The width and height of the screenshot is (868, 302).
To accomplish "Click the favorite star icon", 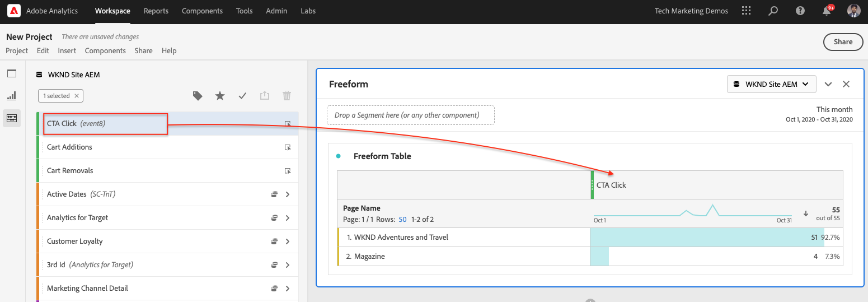I will click(220, 96).
